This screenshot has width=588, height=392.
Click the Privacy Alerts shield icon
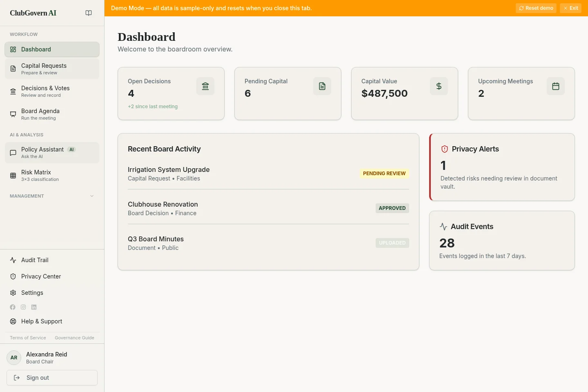tap(445, 149)
